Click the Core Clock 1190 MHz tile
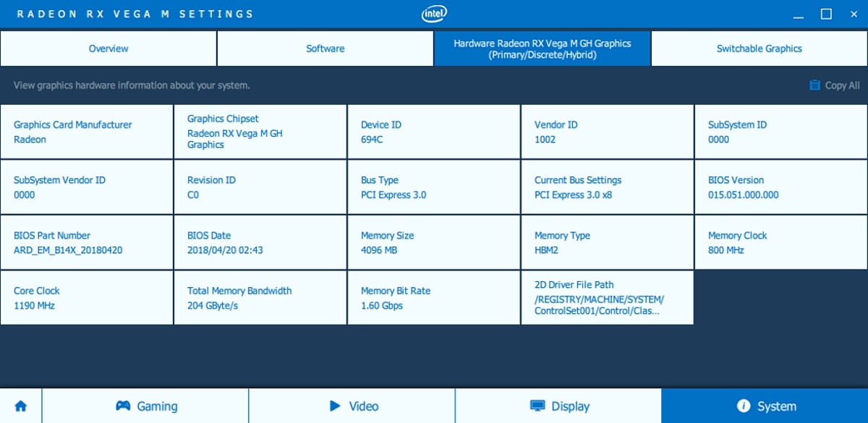Viewport: 868px width, 423px height. 87,298
